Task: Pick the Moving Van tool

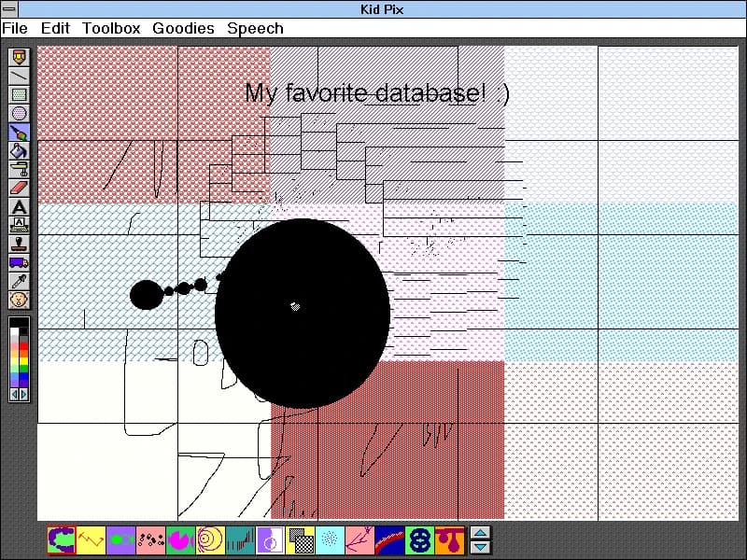Action: click(x=19, y=264)
